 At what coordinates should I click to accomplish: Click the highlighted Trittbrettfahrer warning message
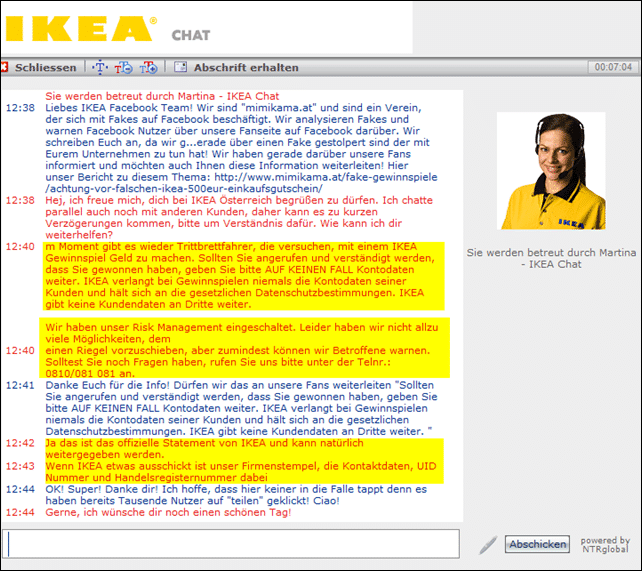[x=243, y=275]
